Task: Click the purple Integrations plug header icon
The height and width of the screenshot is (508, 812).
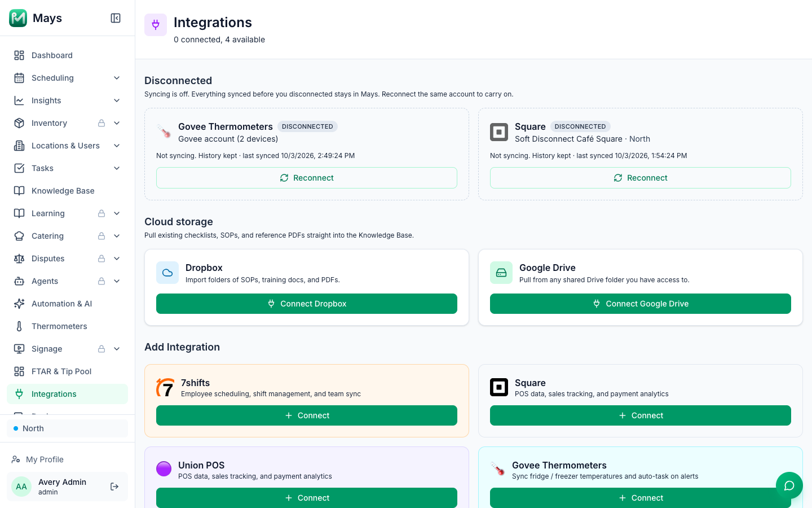Action: click(x=156, y=25)
